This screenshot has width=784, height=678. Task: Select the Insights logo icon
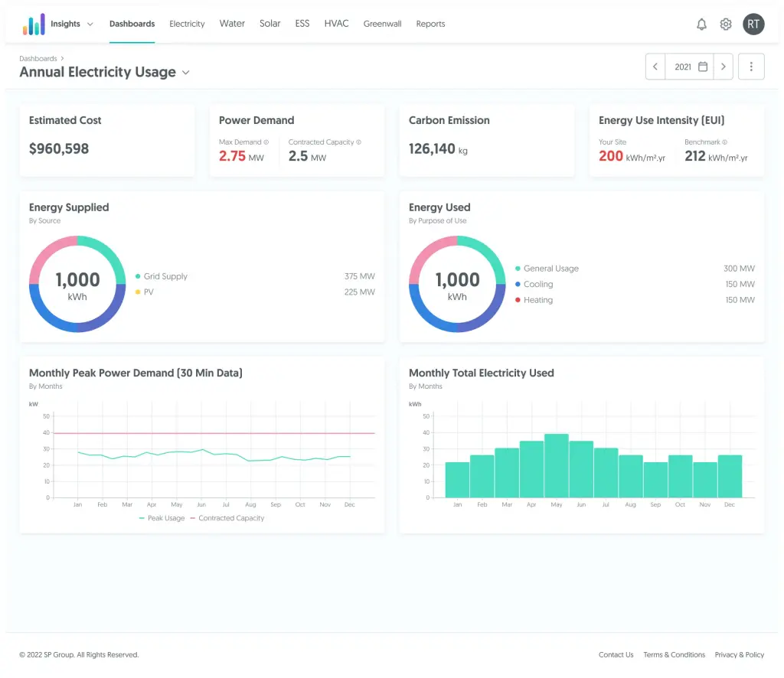click(32, 24)
